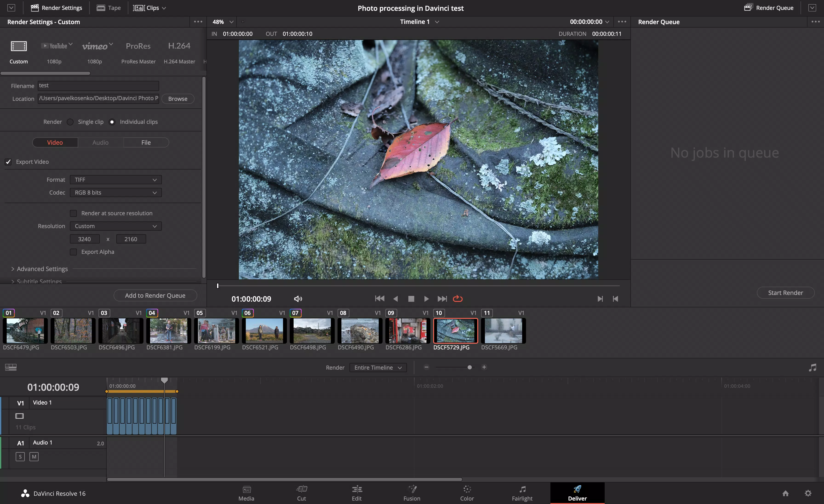Open project settings gear icon
824x504 pixels.
point(808,493)
